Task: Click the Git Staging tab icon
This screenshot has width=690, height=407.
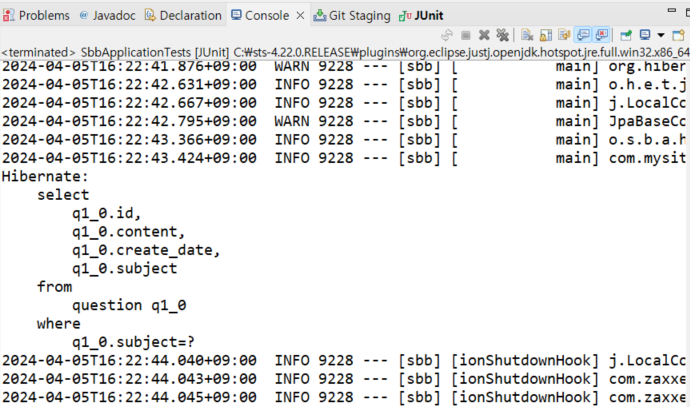Action: [319, 15]
